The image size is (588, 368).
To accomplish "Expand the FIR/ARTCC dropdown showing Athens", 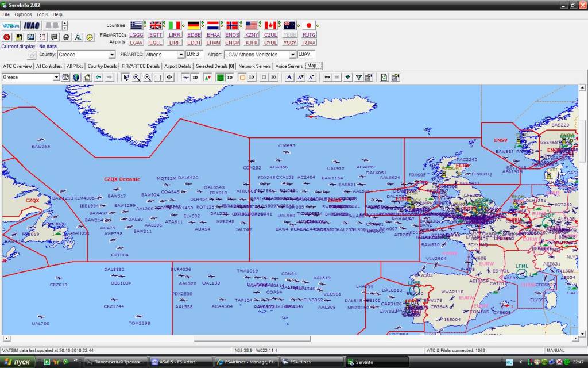I will click(180, 55).
